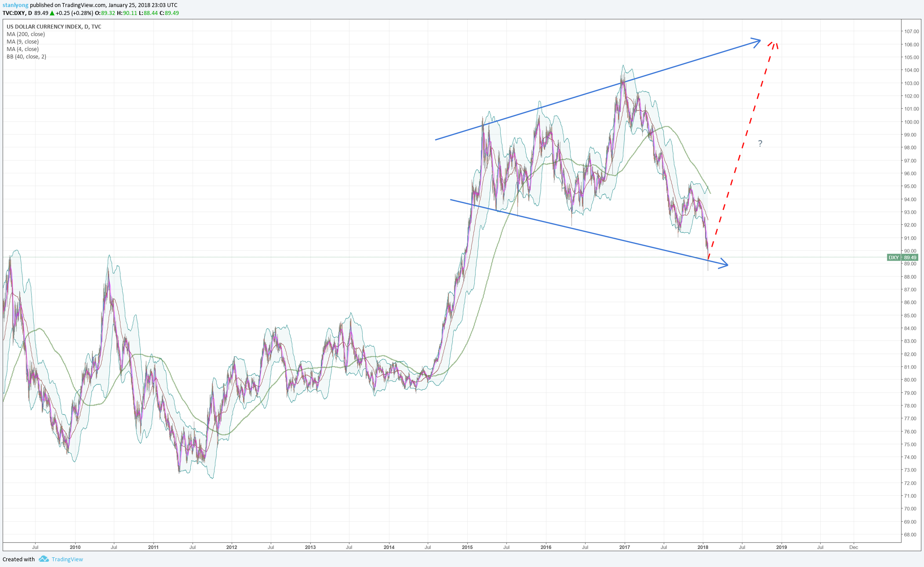Image resolution: width=924 pixels, height=567 pixels.
Task: Click the January 25, 2018 23:03 UTC timestamp
Action: pyautogui.click(x=143, y=5)
